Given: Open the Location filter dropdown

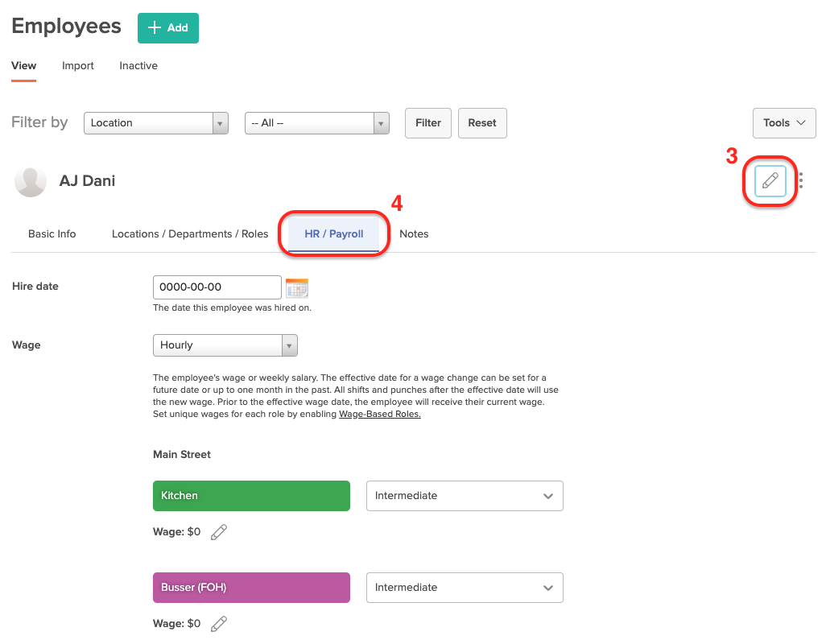Looking at the screenshot, I should (156, 123).
